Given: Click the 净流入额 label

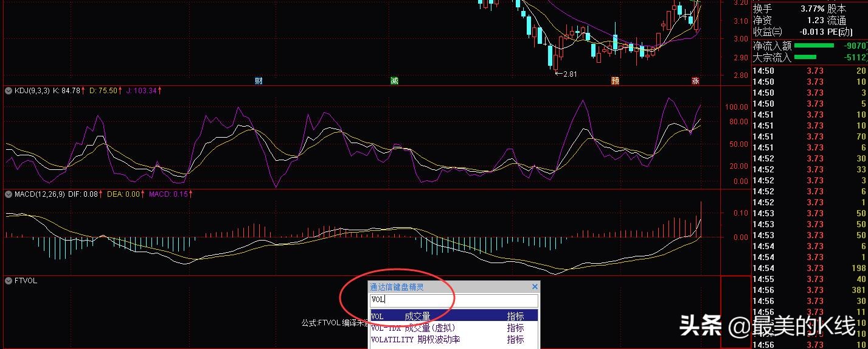Looking at the screenshot, I should [x=773, y=46].
